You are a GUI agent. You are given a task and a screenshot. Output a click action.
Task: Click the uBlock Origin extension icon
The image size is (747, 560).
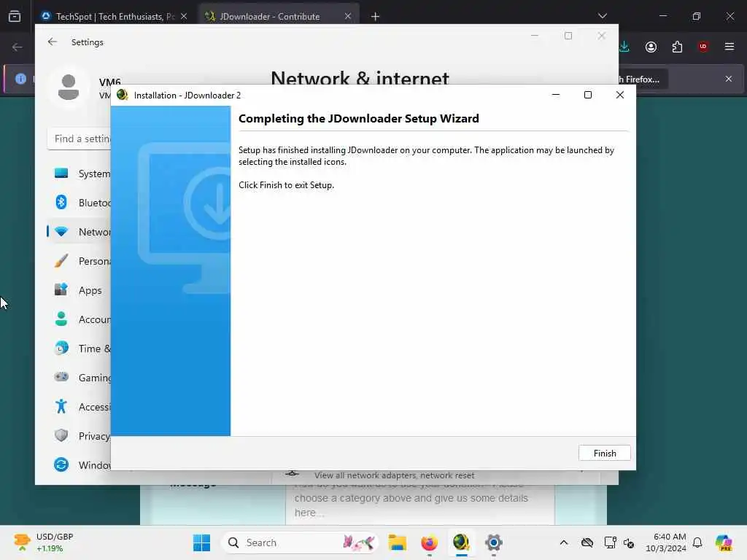coord(703,47)
